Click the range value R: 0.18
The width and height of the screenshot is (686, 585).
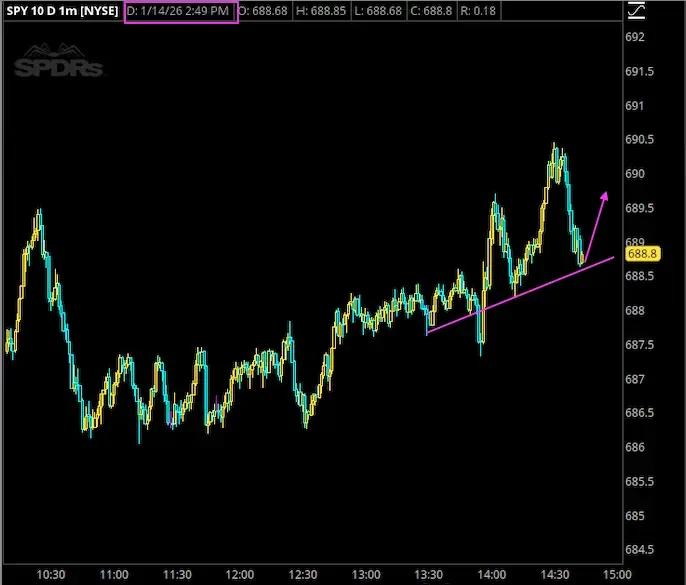(x=478, y=11)
